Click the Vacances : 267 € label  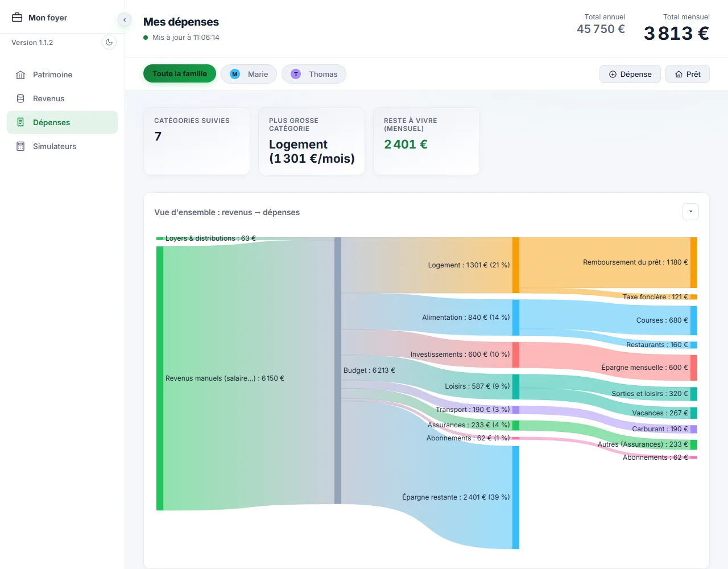coord(660,413)
